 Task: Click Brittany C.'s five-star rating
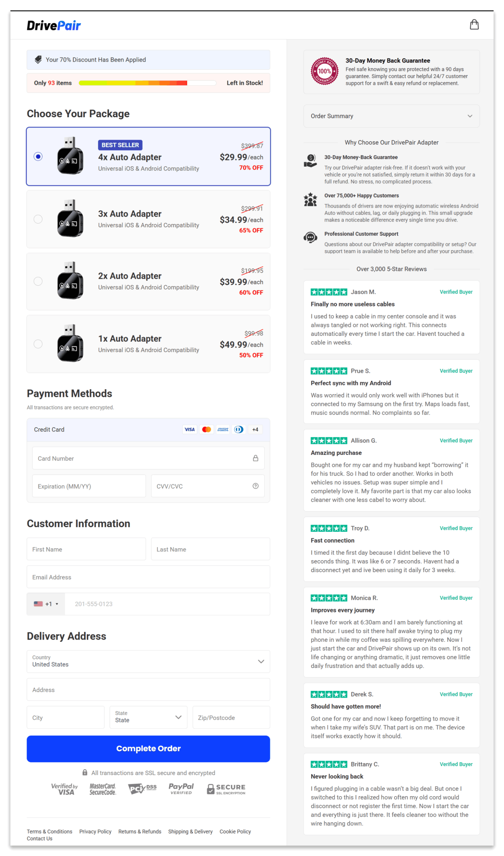tap(329, 764)
